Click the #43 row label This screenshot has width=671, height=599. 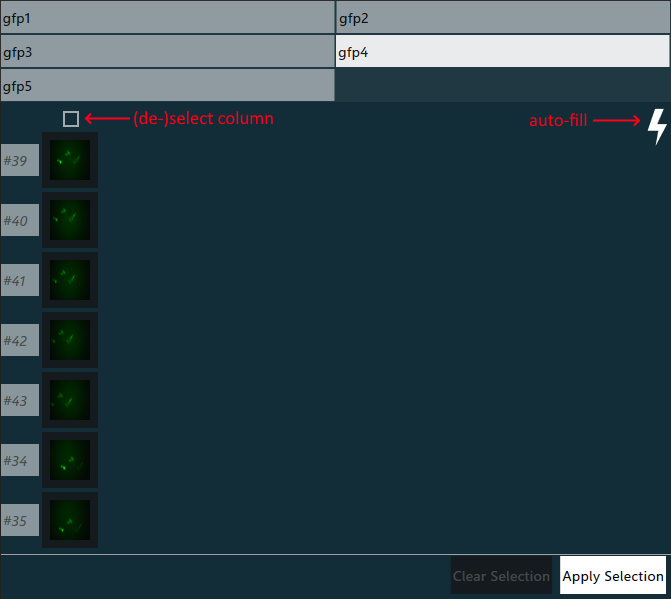pyautogui.click(x=20, y=400)
